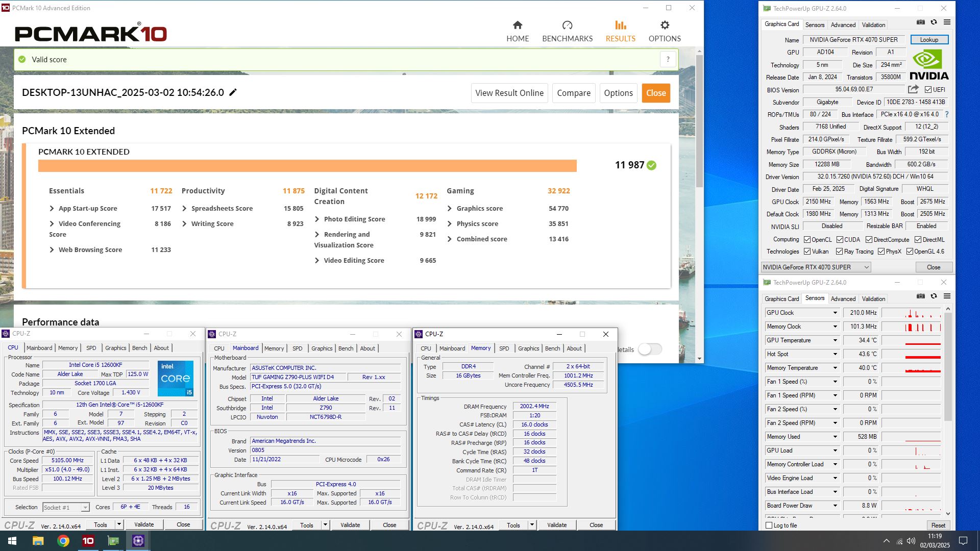
Task: Switch to GPU-Z taskbar icon
Action: pyautogui.click(x=113, y=541)
